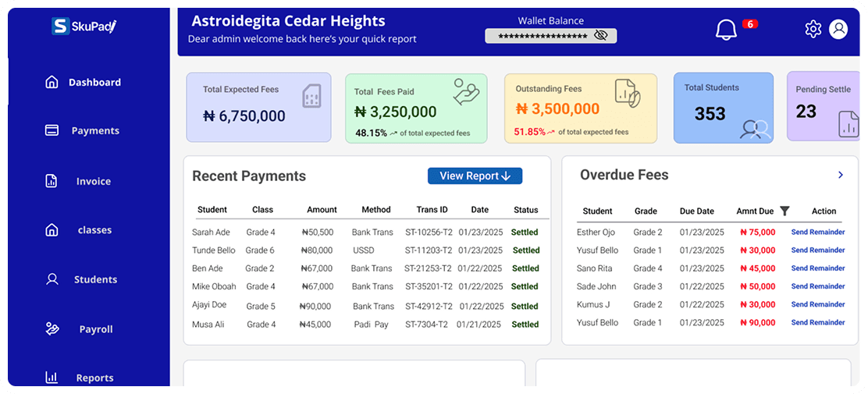Click the Padi Pay method cell

coord(372,325)
